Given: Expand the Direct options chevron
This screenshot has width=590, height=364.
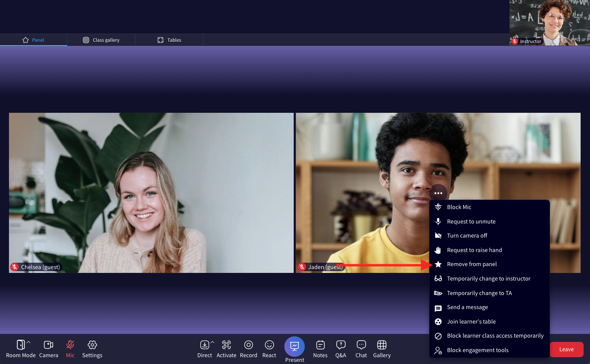Looking at the screenshot, I should [212, 342].
